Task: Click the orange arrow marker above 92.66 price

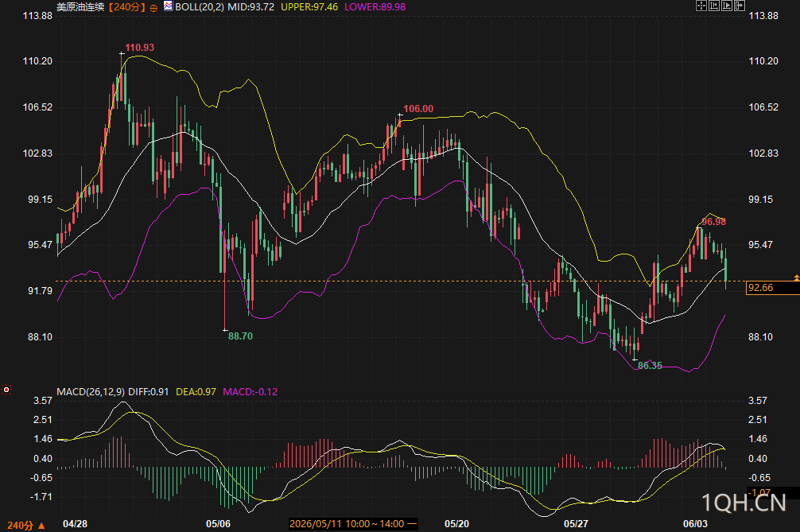Action: [x=797, y=278]
